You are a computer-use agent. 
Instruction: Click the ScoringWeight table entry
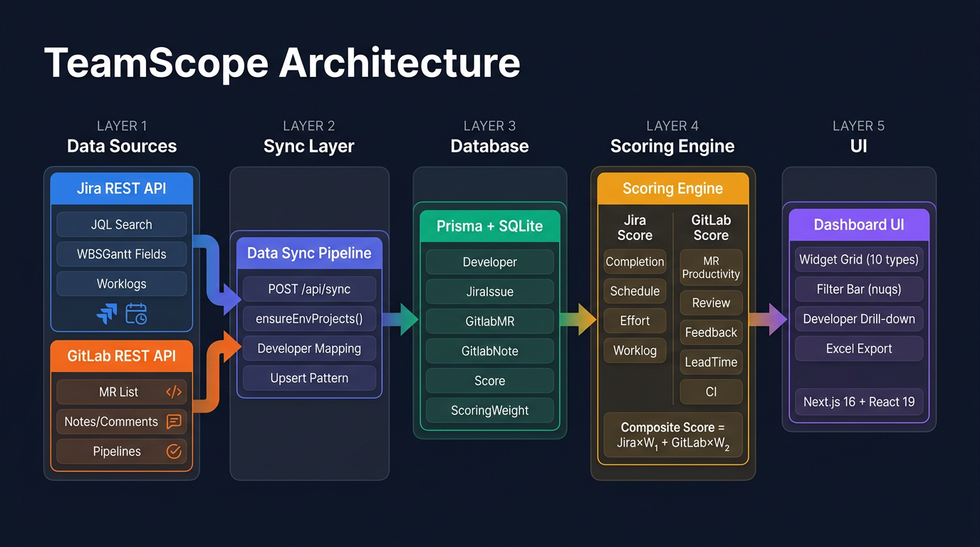point(489,410)
